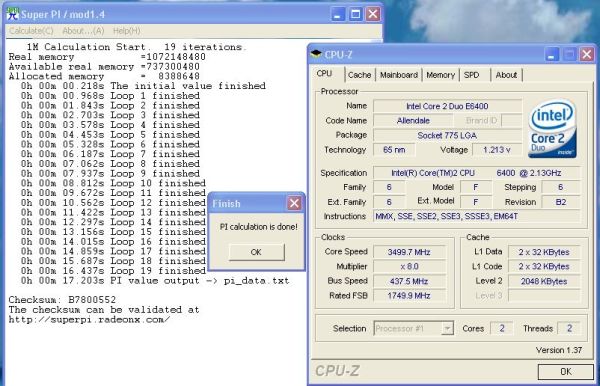
Task: Click the Technology value 65 nm
Action: (394, 150)
